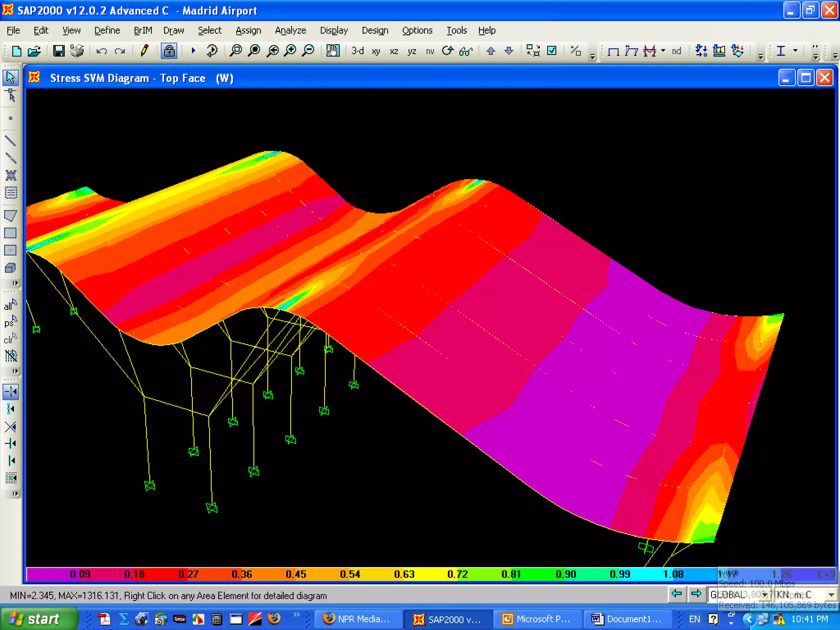Click the Select All sidebar icon
840x630 pixels.
tap(10, 305)
